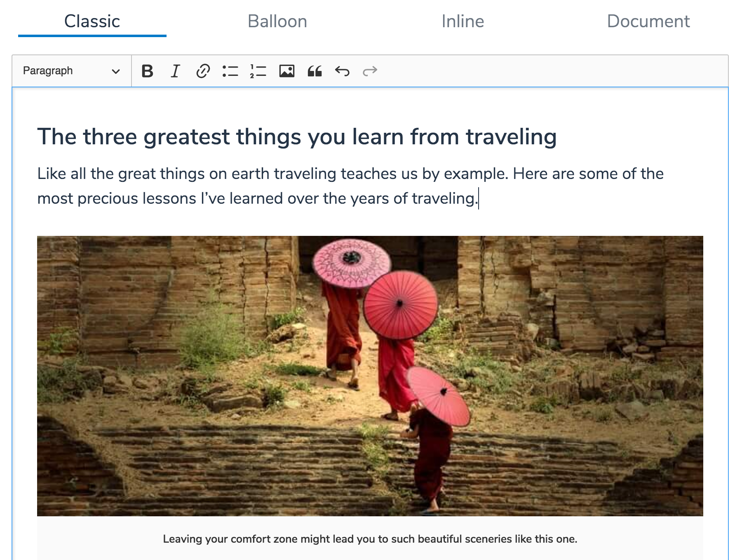742x560 pixels.
Task: Select the Classic editor tab
Action: point(92,21)
